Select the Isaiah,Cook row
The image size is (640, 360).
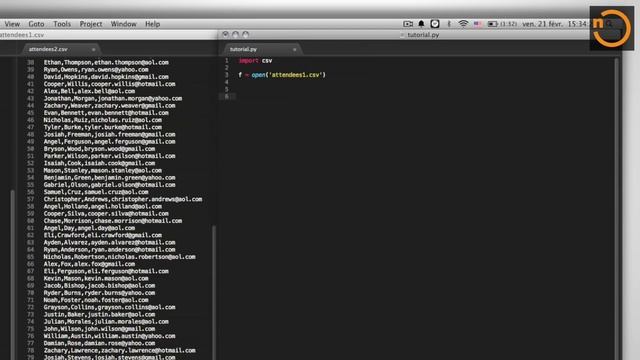(99, 163)
